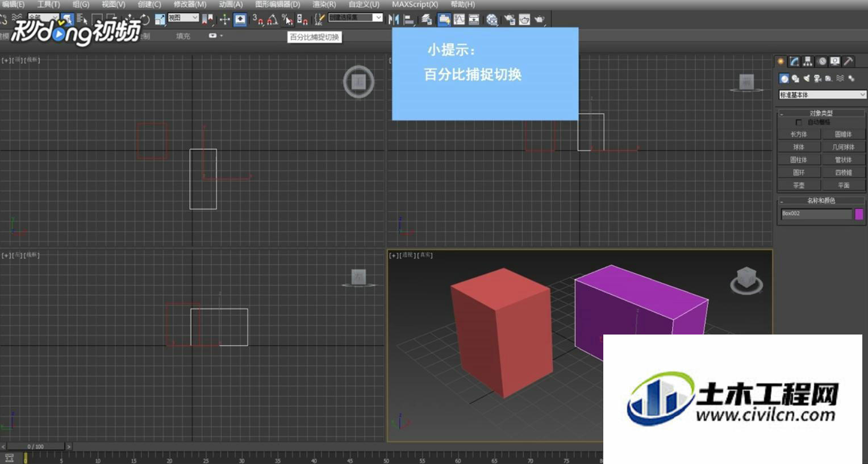Click the Select by Name icon
The image size is (868, 464).
(83, 20)
